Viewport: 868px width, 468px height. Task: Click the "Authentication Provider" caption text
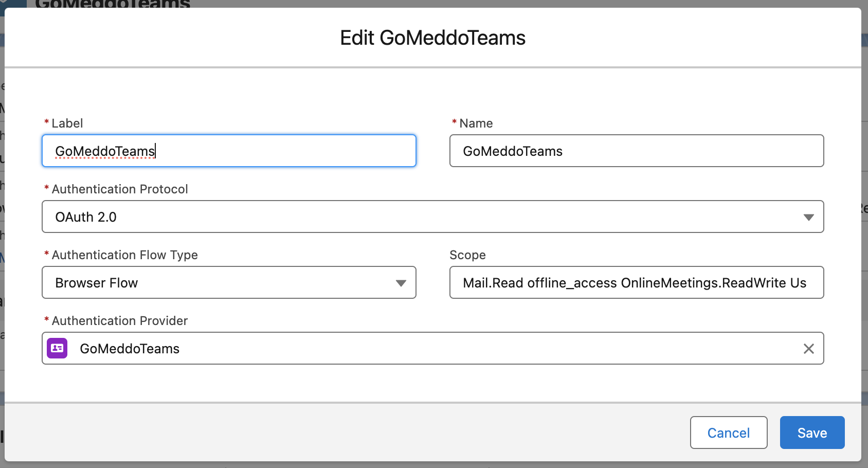tap(120, 321)
